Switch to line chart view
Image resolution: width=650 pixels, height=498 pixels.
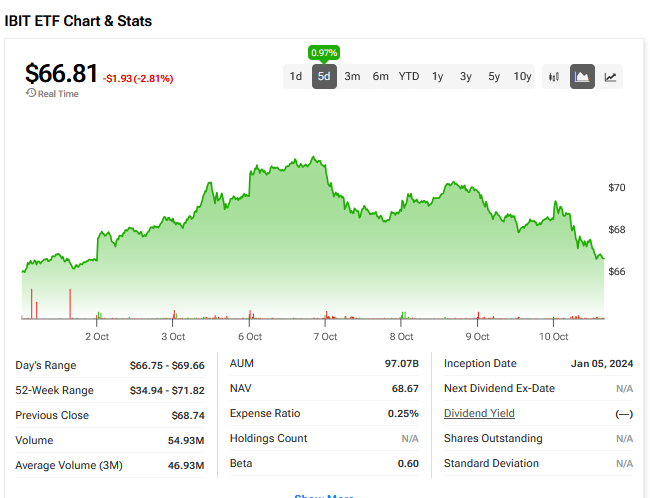tap(610, 76)
